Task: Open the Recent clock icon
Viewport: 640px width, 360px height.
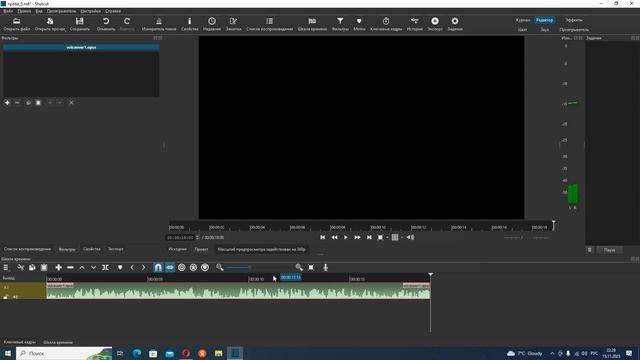Action: pos(212,21)
